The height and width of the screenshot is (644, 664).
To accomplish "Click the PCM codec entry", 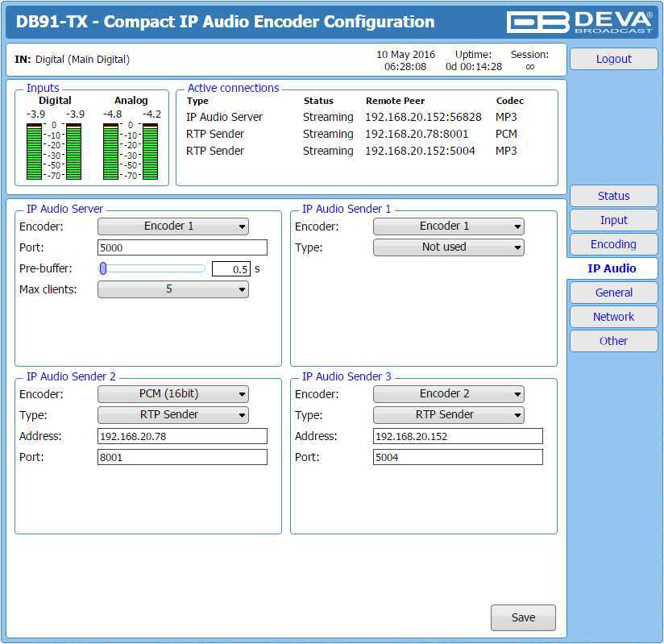I will (x=506, y=134).
